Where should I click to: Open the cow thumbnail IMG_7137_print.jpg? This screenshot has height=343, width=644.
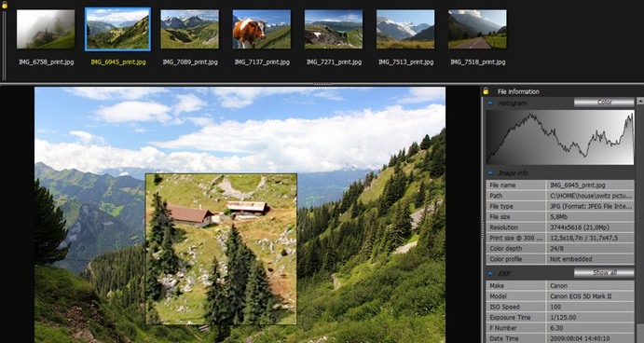pos(262,29)
